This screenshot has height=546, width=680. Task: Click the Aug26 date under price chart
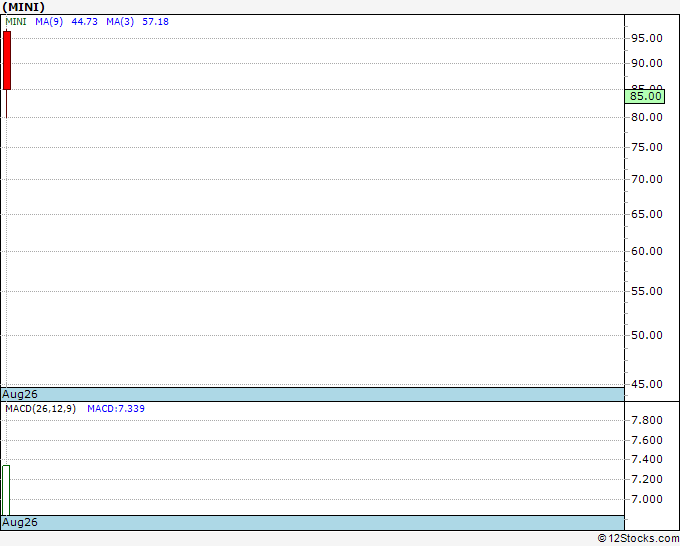pyautogui.click(x=20, y=394)
